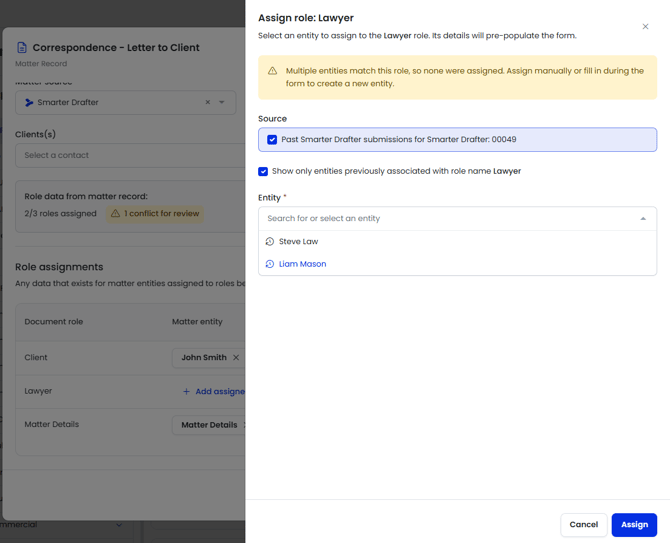Click the Select a contact field

pyautogui.click(x=130, y=156)
